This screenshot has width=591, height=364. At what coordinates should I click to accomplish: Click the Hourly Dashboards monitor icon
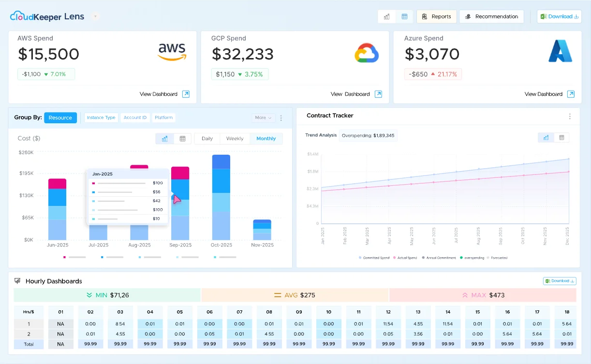17,281
